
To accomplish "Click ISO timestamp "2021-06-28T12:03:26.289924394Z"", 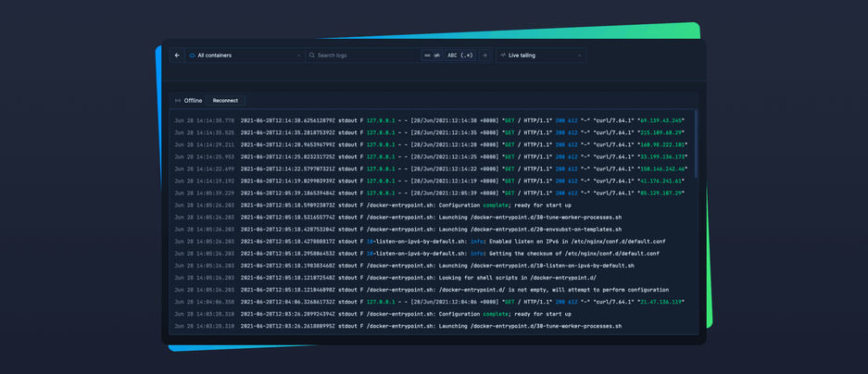I will coord(288,314).
